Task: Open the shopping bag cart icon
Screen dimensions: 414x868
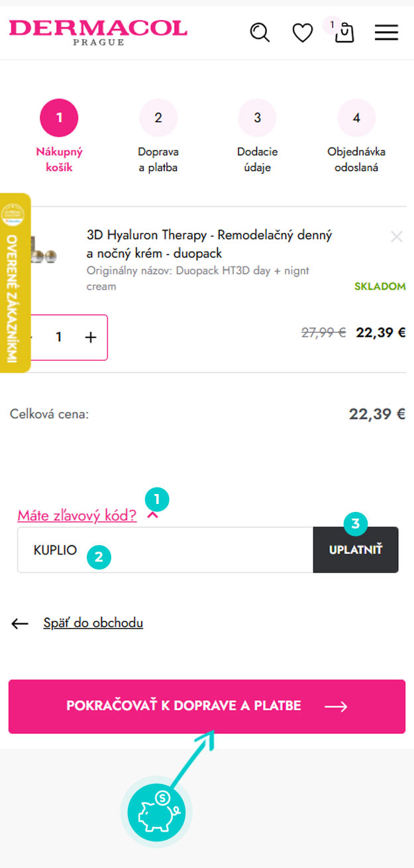Action: [344, 33]
